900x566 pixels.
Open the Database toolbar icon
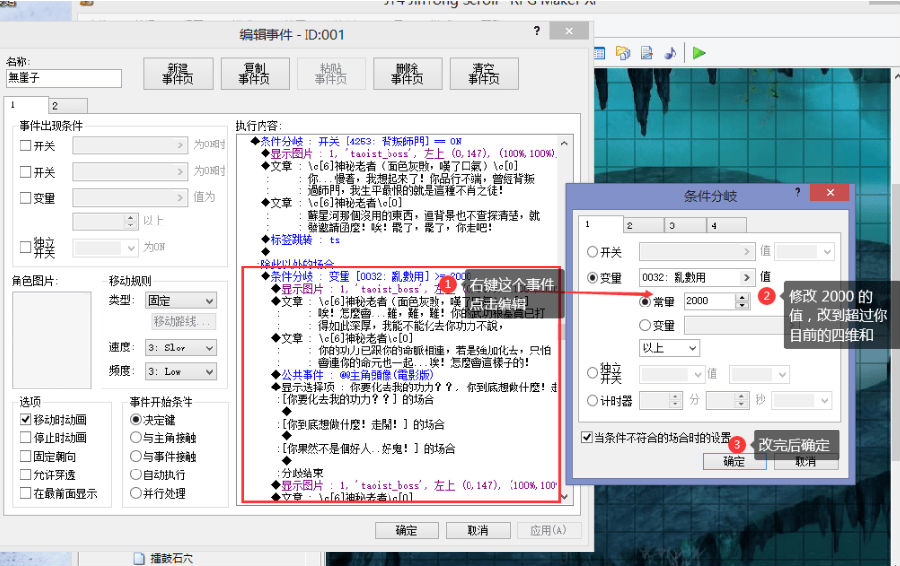[x=601, y=53]
